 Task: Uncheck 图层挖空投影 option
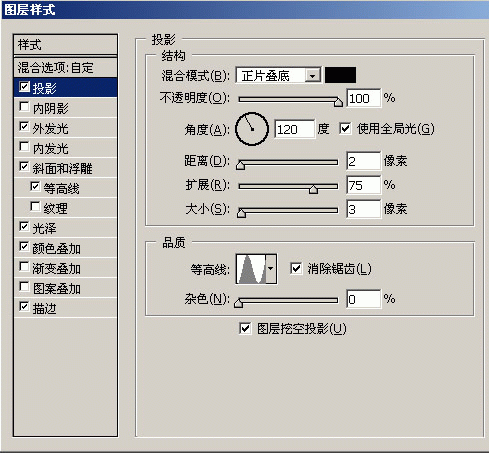[x=245, y=329]
